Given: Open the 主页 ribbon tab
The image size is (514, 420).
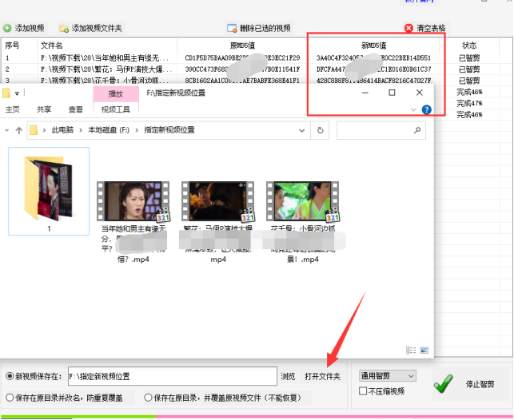Looking at the screenshot, I should pyautogui.click(x=13, y=109).
